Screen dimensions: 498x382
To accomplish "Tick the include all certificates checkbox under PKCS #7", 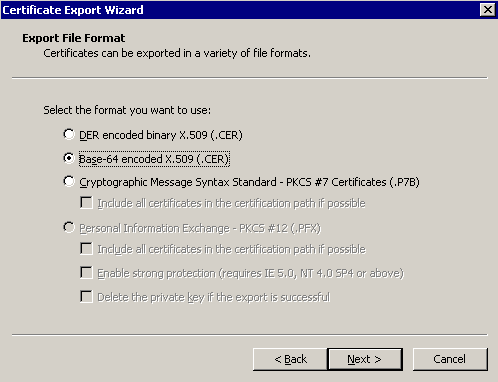I will coord(86,203).
